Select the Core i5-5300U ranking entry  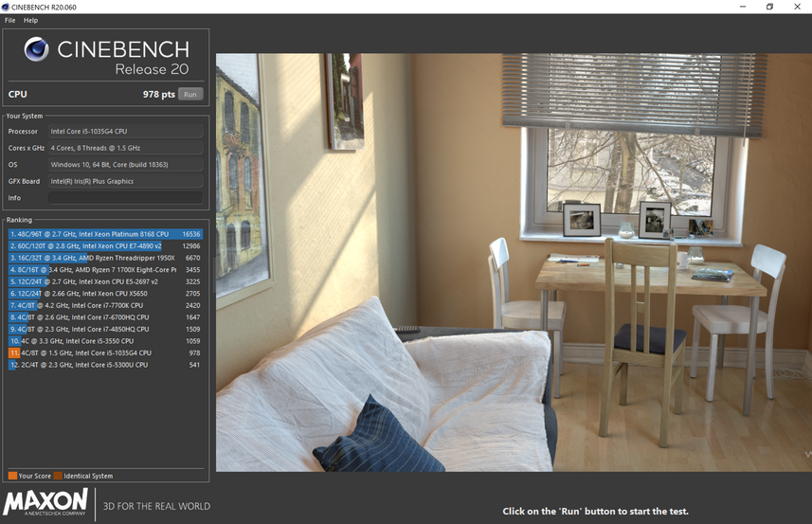pyautogui.click(x=104, y=365)
